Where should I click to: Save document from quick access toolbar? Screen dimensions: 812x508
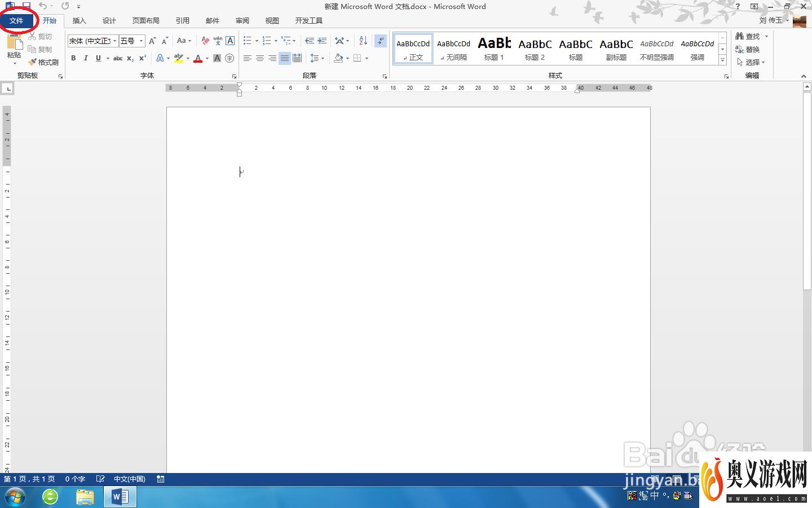26,6
